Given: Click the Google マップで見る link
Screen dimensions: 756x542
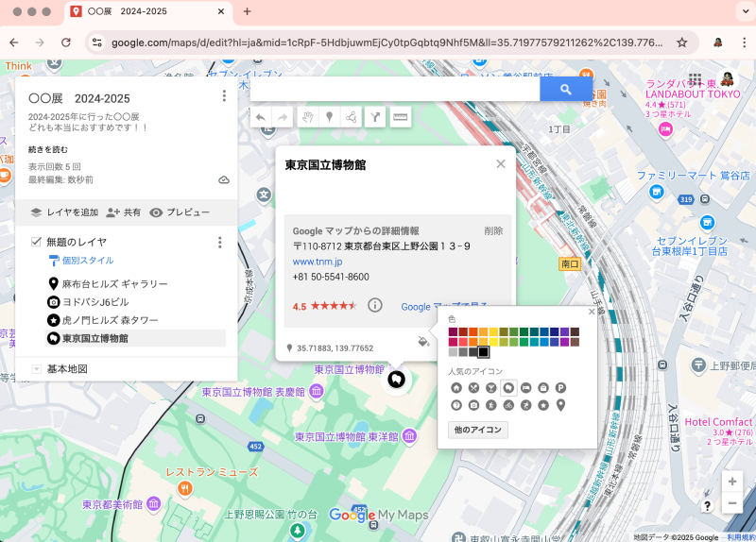Looking at the screenshot, I should tap(444, 307).
